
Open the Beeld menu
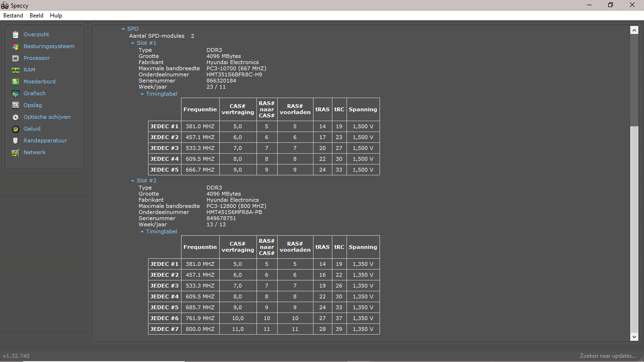tap(36, 16)
